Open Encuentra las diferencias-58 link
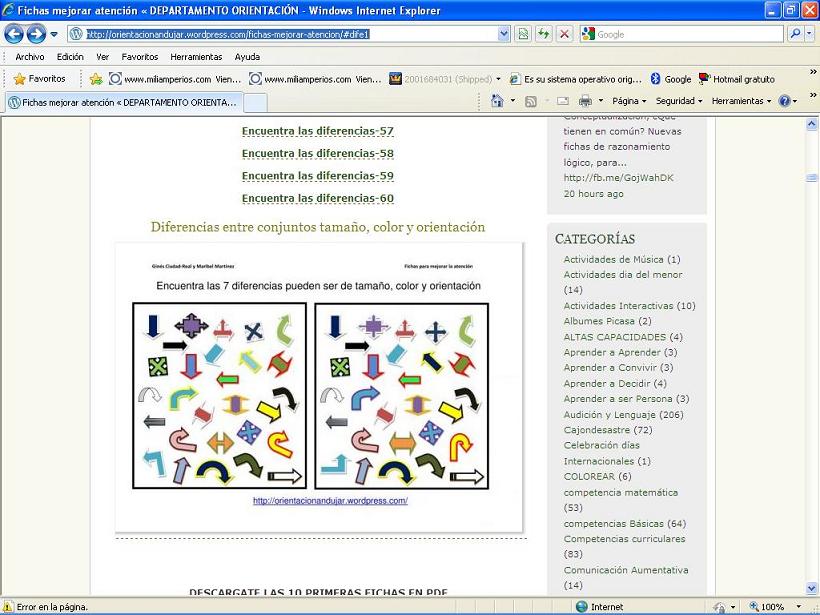 317,154
